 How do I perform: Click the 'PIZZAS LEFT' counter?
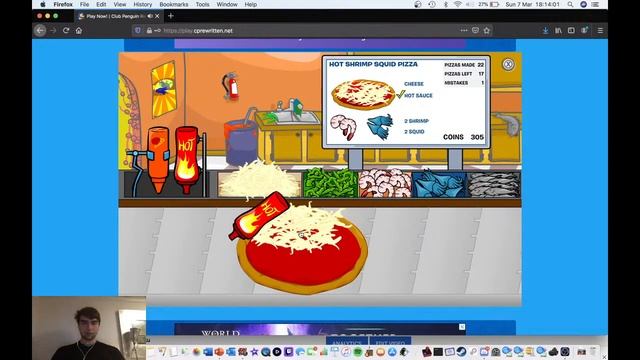click(x=464, y=74)
